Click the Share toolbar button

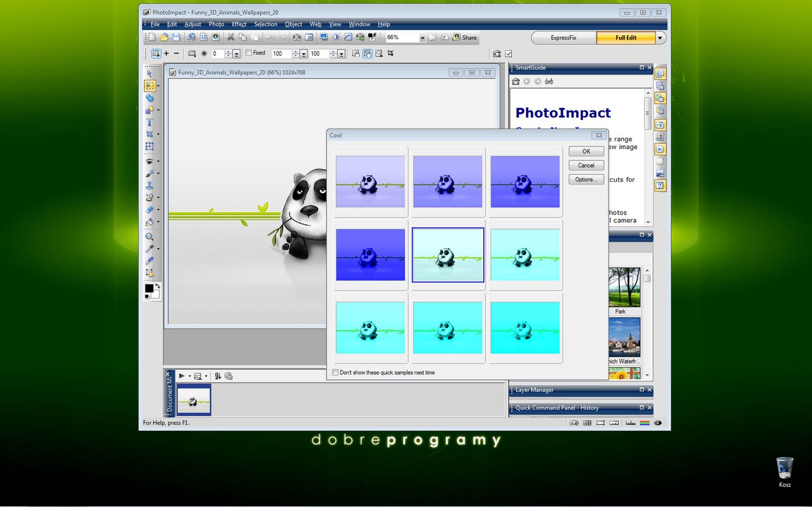click(464, 37)
